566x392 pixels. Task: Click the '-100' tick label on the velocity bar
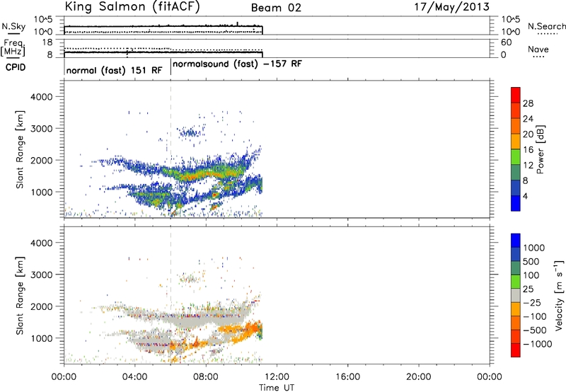535,316
